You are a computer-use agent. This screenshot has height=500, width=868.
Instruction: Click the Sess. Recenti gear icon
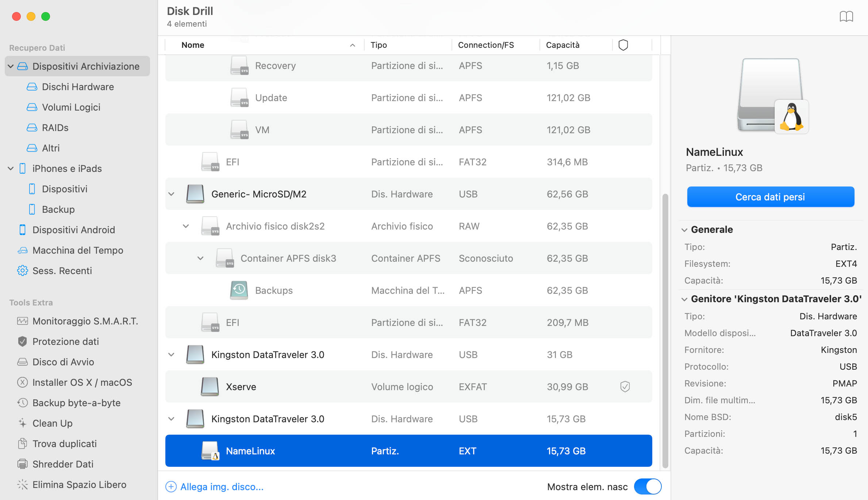pyautogui.click(x=23, y=271)
